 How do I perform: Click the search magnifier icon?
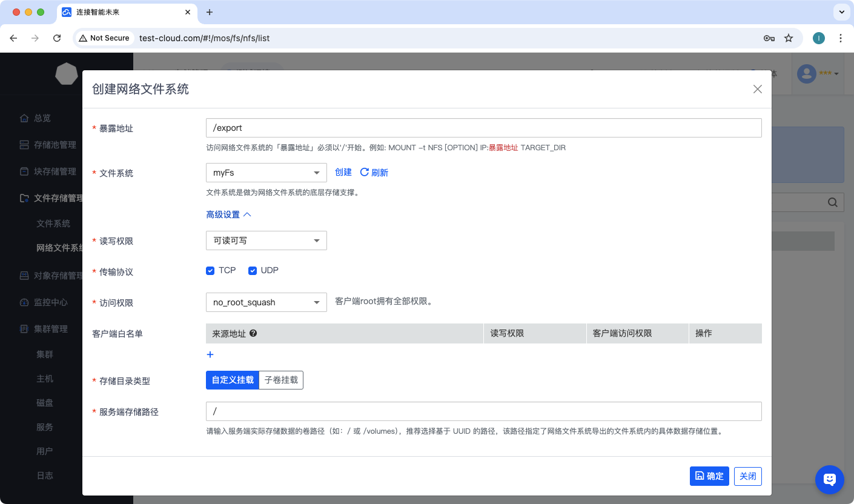pos(833,202)
